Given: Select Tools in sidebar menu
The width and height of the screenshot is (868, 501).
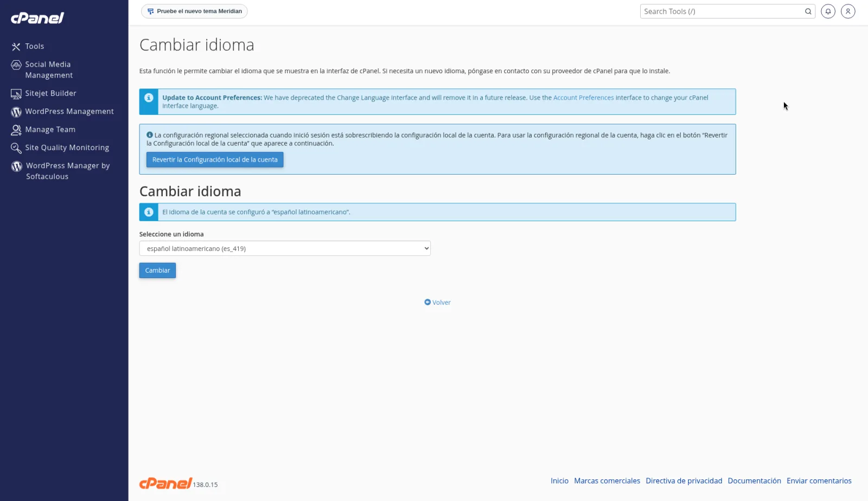Looking at the screenshot, I should click(35, 46).
